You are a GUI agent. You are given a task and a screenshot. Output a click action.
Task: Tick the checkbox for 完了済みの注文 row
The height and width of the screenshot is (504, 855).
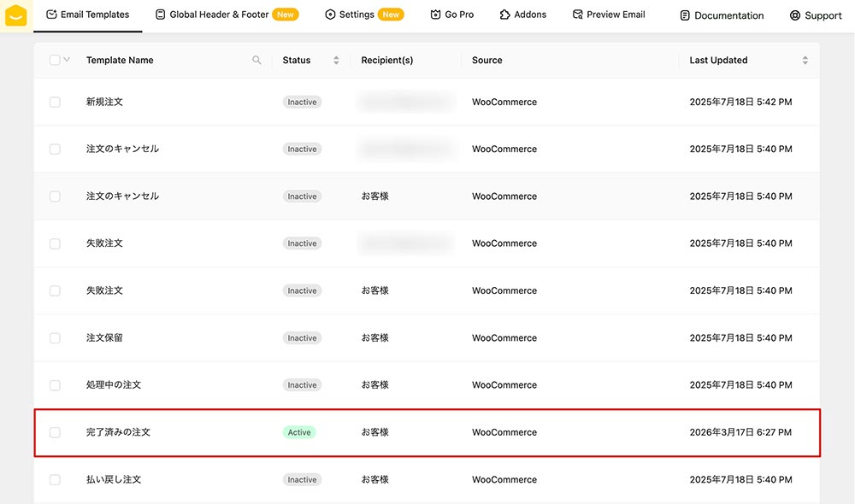coord(55,432)
